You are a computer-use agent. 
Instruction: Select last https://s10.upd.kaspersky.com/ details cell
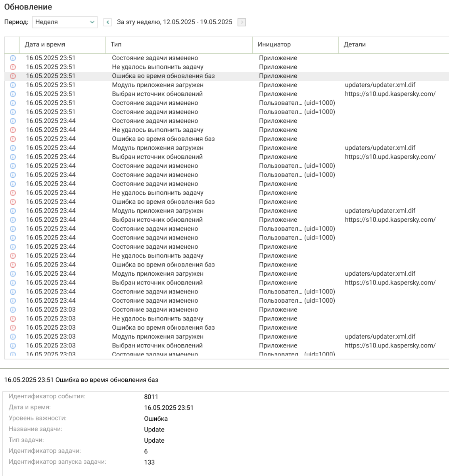390,345
